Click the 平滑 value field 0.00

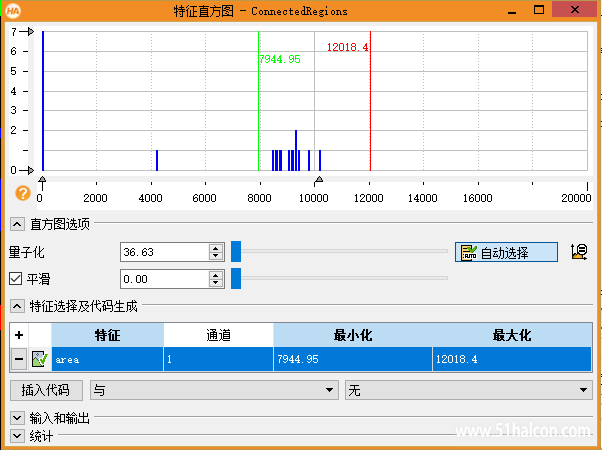(x=165, y=279)
